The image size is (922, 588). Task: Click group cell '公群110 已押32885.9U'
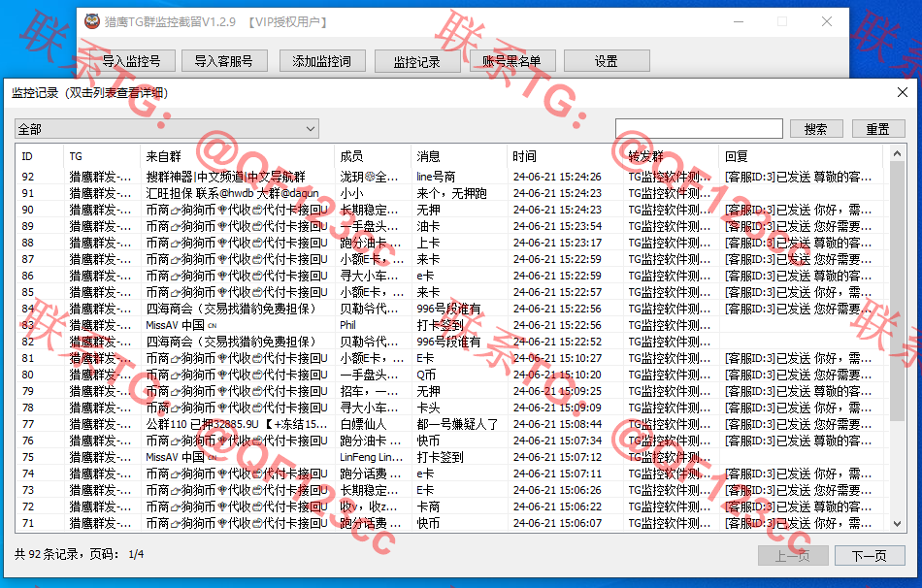click(237, 424)
